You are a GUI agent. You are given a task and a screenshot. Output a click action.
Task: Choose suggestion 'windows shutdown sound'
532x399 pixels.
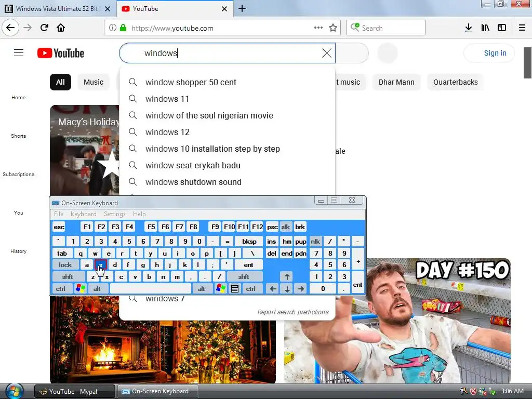pos(228,182)
